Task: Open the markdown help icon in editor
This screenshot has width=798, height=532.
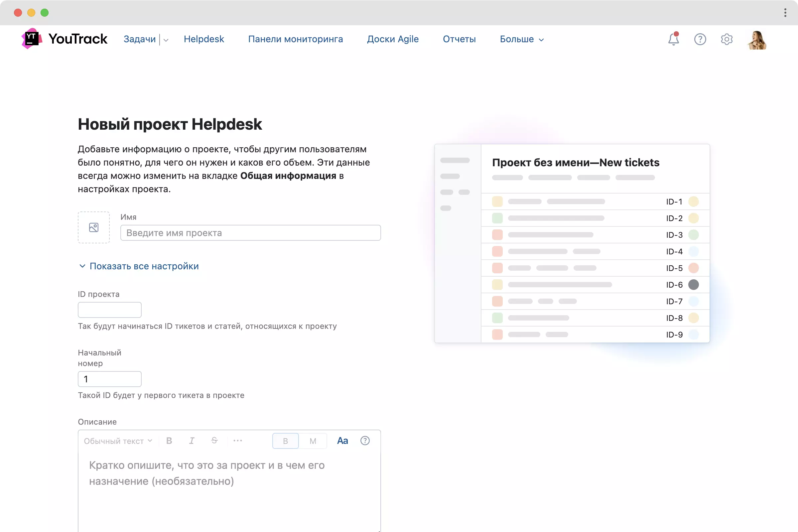Action: coord(365,441)
